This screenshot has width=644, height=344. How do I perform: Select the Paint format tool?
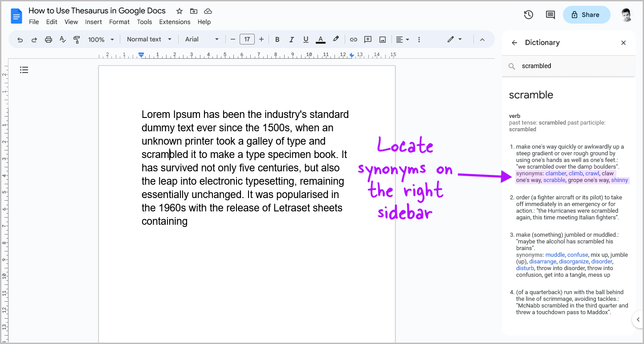(77, 39)
